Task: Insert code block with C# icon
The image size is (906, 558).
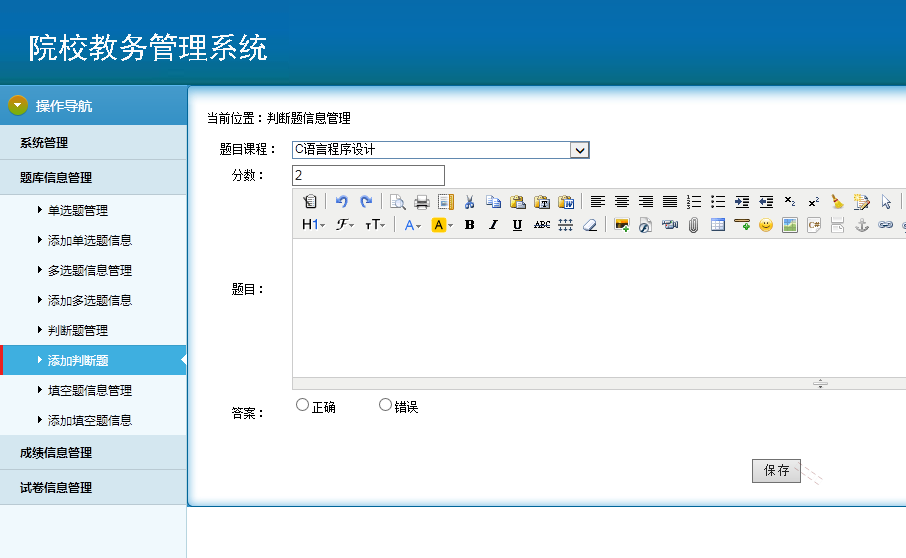Action: pos(814,225)
